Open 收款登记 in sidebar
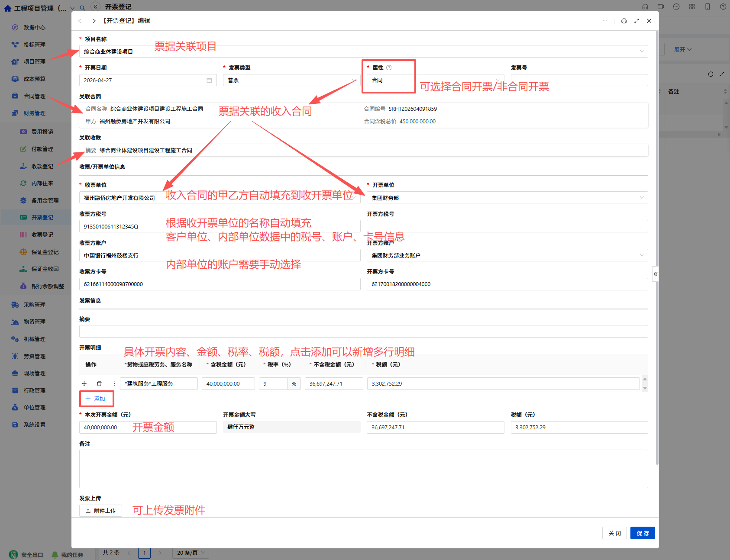 point(42,166)
